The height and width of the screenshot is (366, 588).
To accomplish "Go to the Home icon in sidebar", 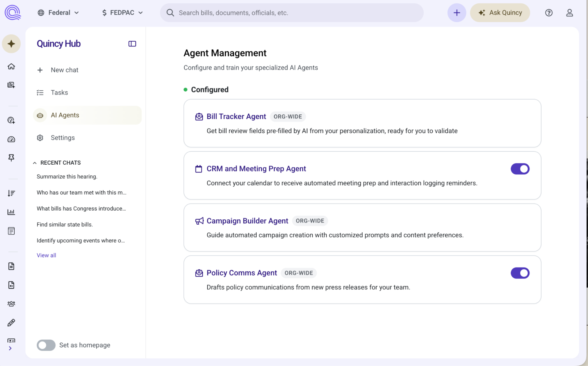I will (x=11, y=66).
